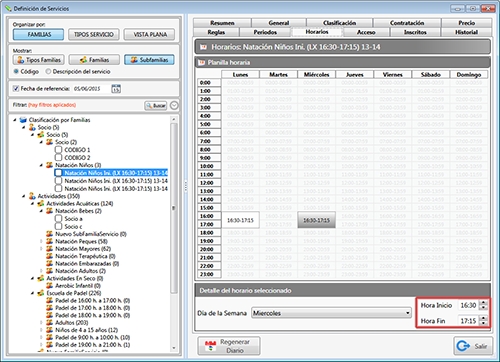Collapse the Actividades Acuáticas (124) node

pyautogui.click(x=33, y=203)
